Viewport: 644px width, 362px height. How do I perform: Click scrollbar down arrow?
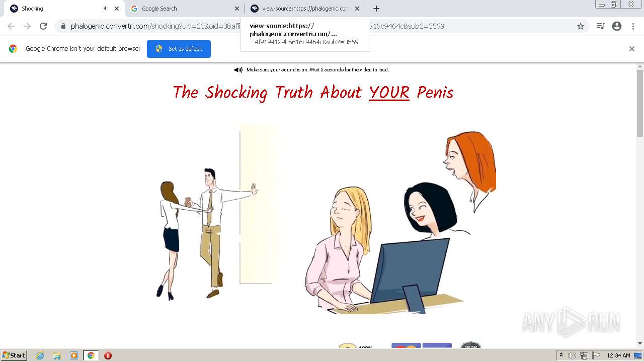[640, 343]
